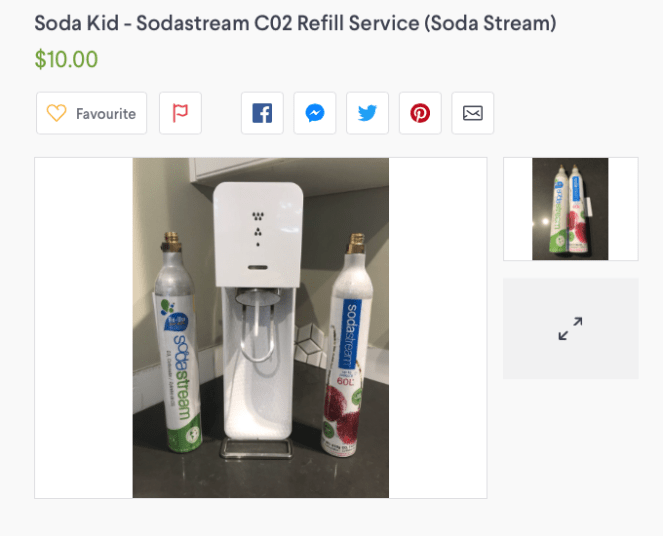This screenshot has width=663, height=536.
Task: Report listing with the red flag icon
Action: coord(180,113)
